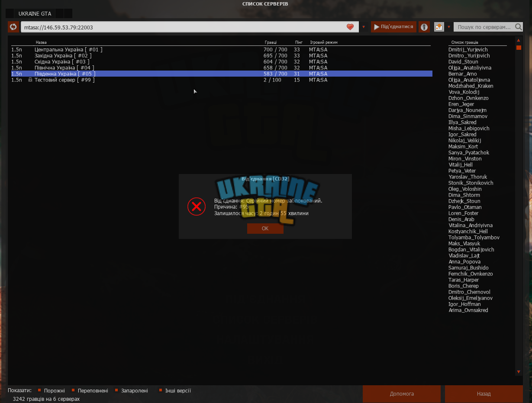Click the 700 / 700 player count cell

point(275,50)
